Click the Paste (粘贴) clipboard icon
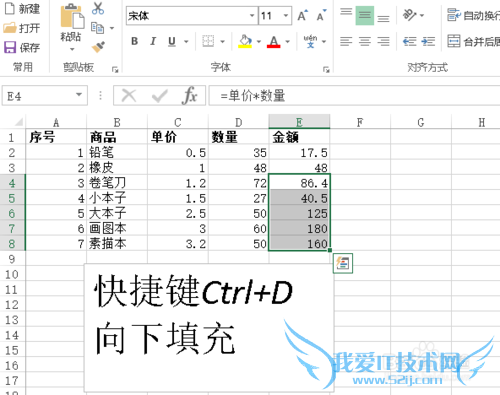 coord(72,16)
